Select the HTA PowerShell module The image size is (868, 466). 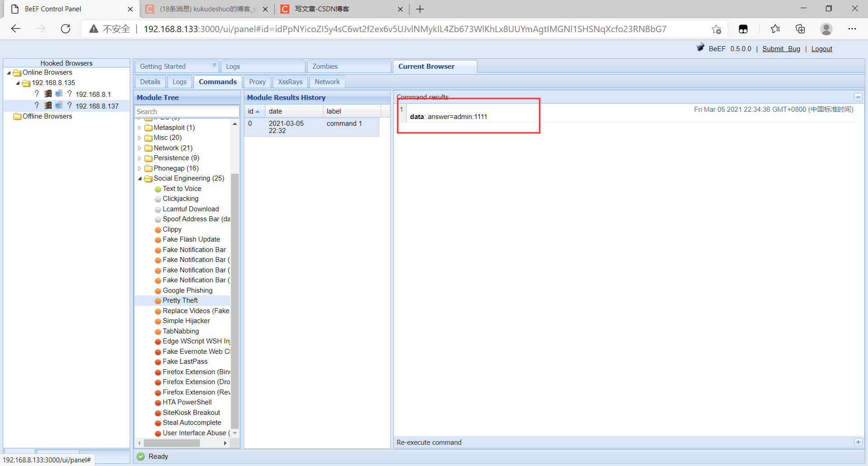(187, 402)
